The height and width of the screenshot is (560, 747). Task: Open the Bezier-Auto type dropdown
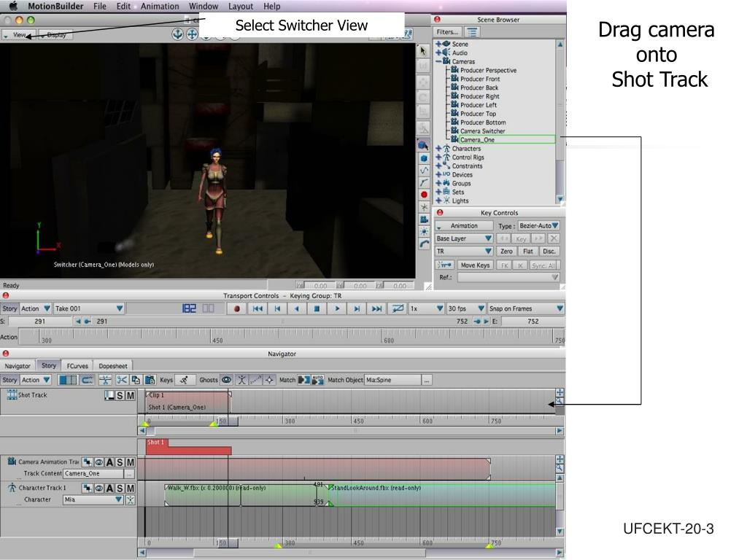538,226
